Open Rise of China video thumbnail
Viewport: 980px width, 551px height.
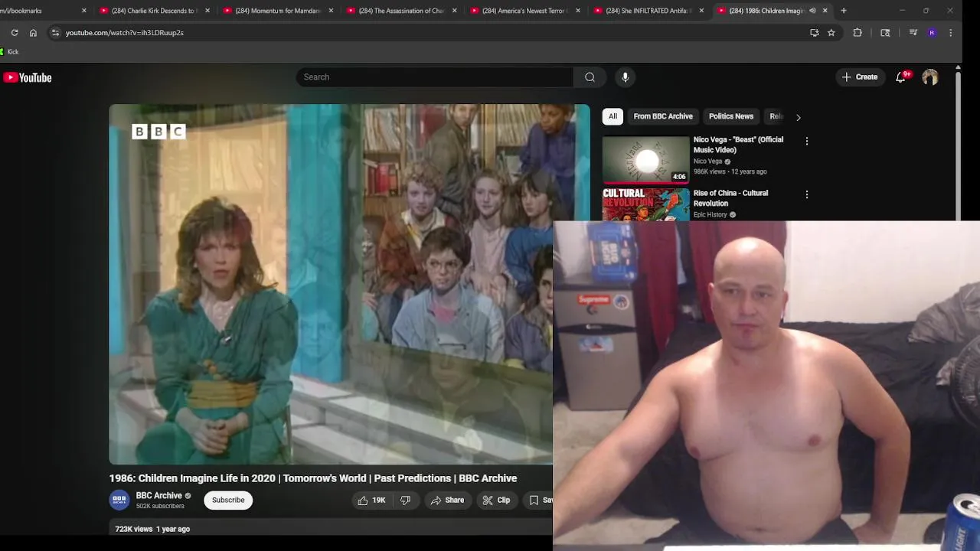coord(646,204)
